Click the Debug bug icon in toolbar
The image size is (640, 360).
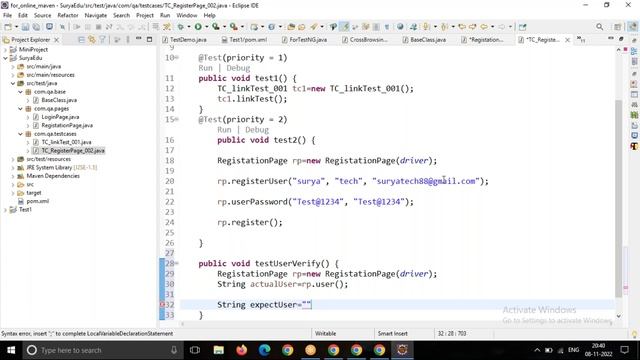pos(180,27)
